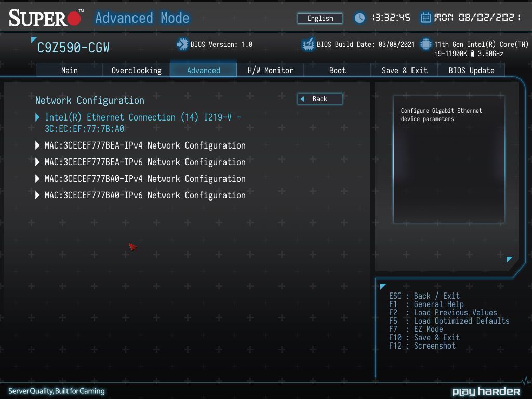Open the BIOS Update tab
Screen dimensions: 532x399
471,71
